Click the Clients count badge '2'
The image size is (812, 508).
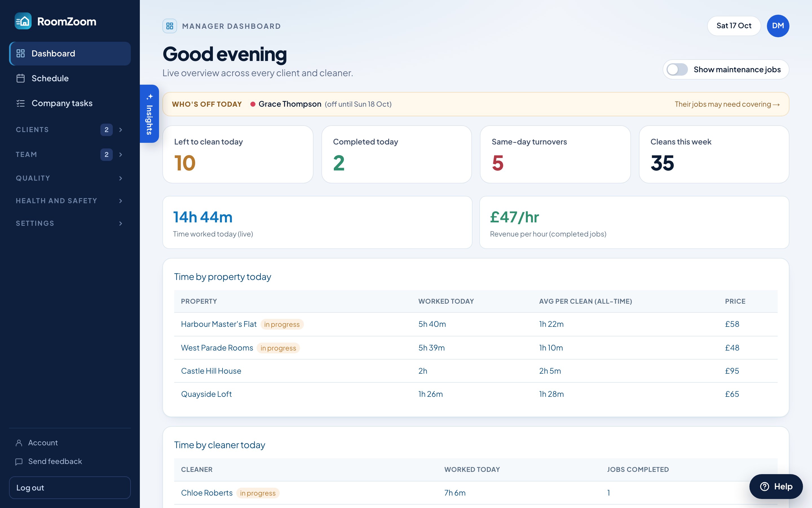pyautogui.click(x=106, y=130)
